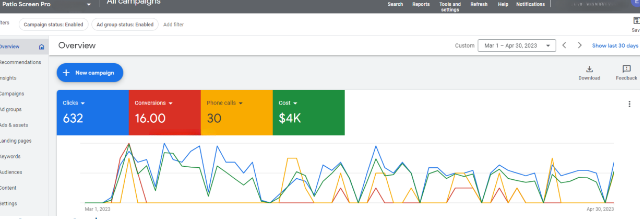Click the Save icon at the filter bar
The image size is (644, 219).
pos(636,20)
